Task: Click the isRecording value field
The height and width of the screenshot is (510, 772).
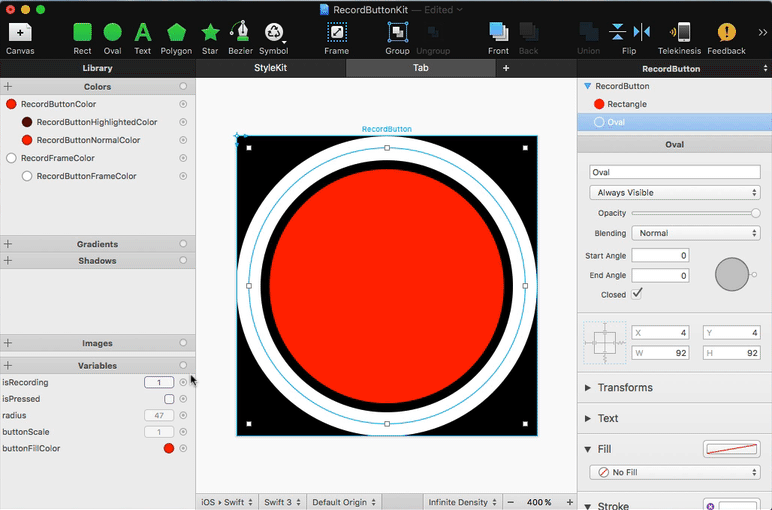Action: 159,382
